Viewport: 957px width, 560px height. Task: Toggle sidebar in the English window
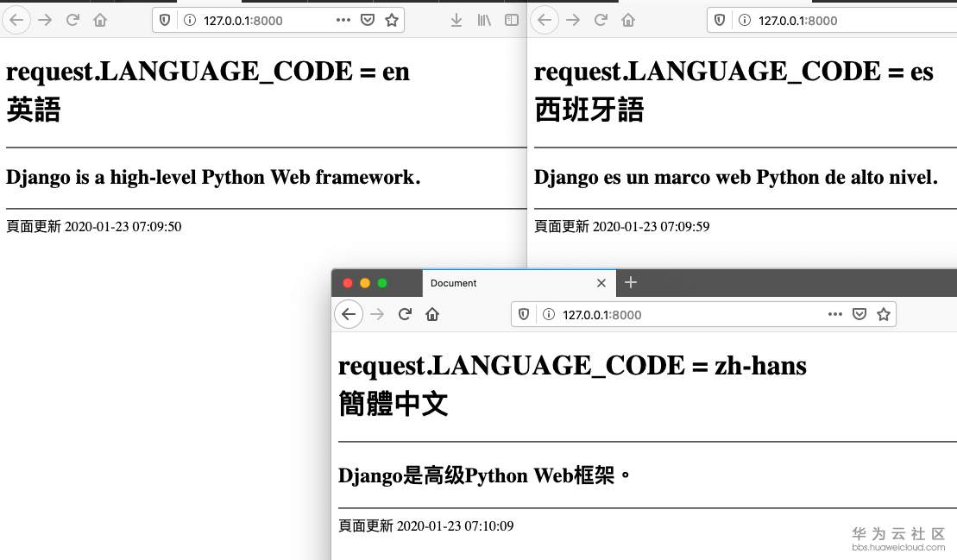click(512, 20)
